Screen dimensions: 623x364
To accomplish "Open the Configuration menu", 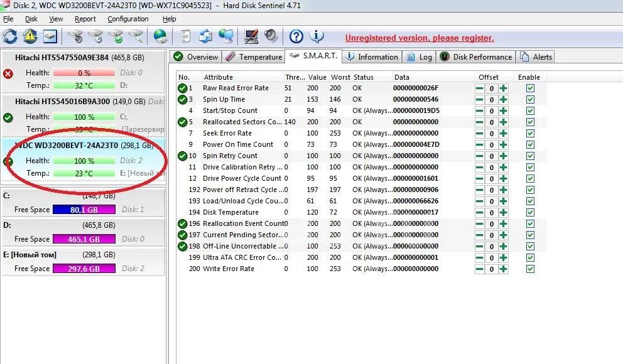I will (x=128, y=19).
